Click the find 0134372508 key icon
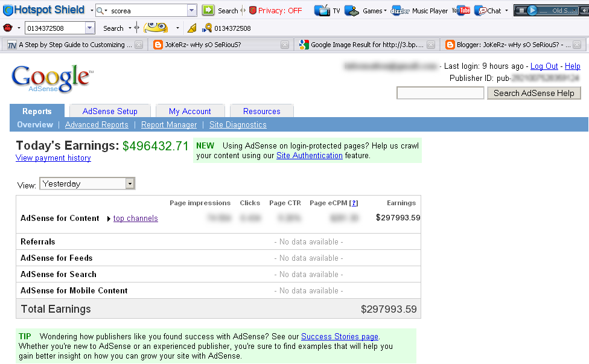The width and height of the screenshot is (589, 364). [x=206, y=28]
